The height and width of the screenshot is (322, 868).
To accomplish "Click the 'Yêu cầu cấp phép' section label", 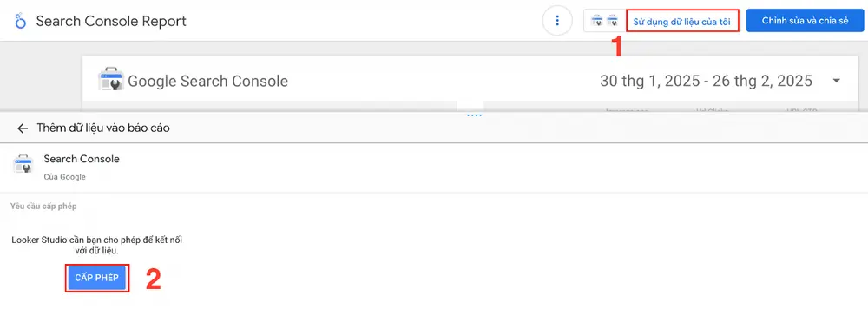I will click(x=43, y=207).
